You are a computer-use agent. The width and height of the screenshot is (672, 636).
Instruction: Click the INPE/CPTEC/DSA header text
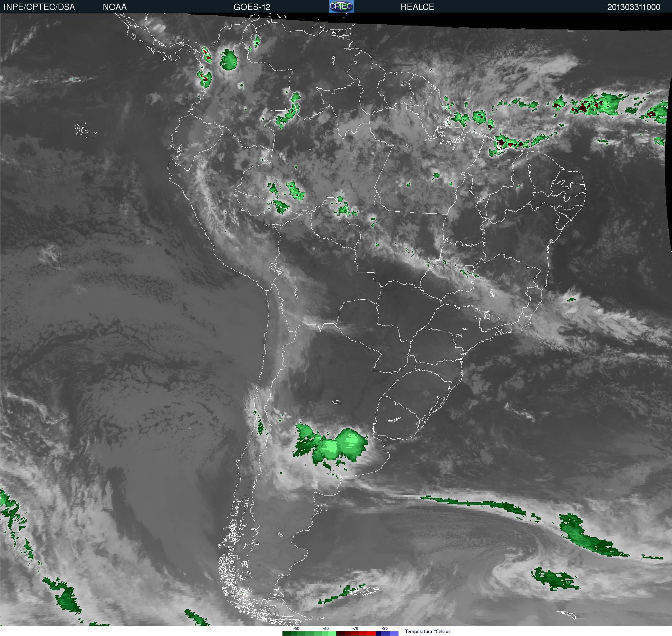point(39,7)
